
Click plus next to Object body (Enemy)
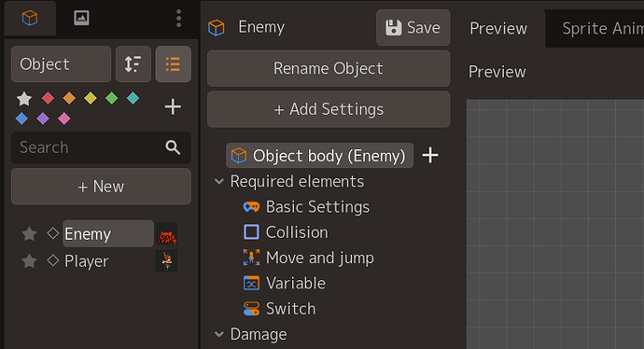click(430, 155)
